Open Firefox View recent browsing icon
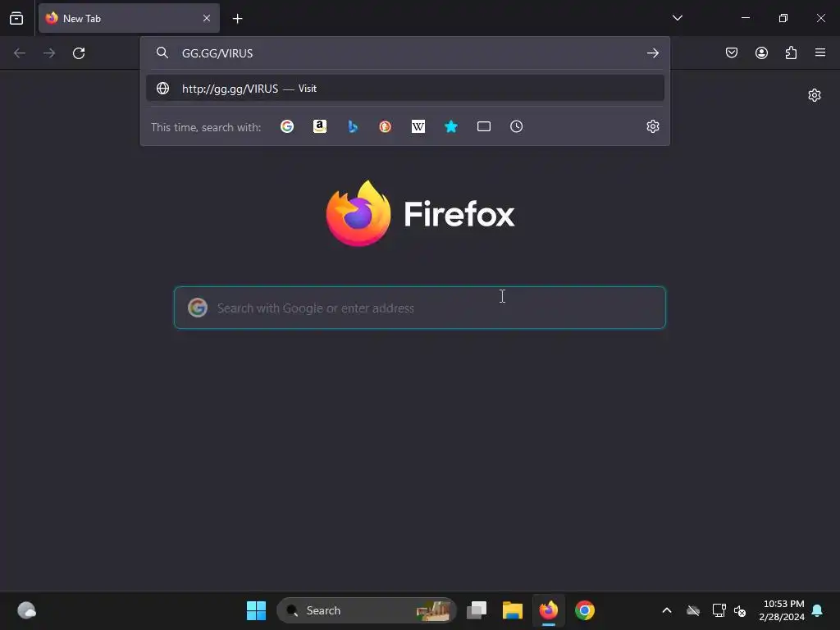Screen dimensions: 840x630 coord(16,18)
